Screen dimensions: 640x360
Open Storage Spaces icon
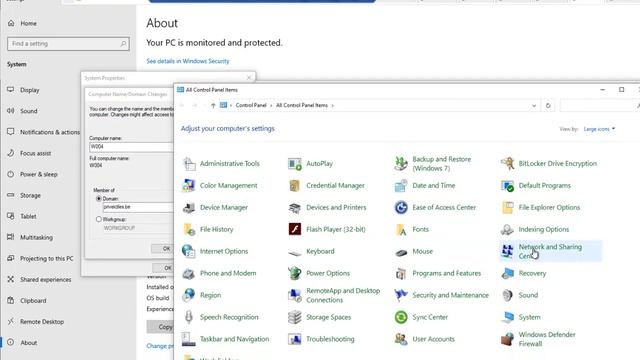pyautogui.click(x=295, y=317)
